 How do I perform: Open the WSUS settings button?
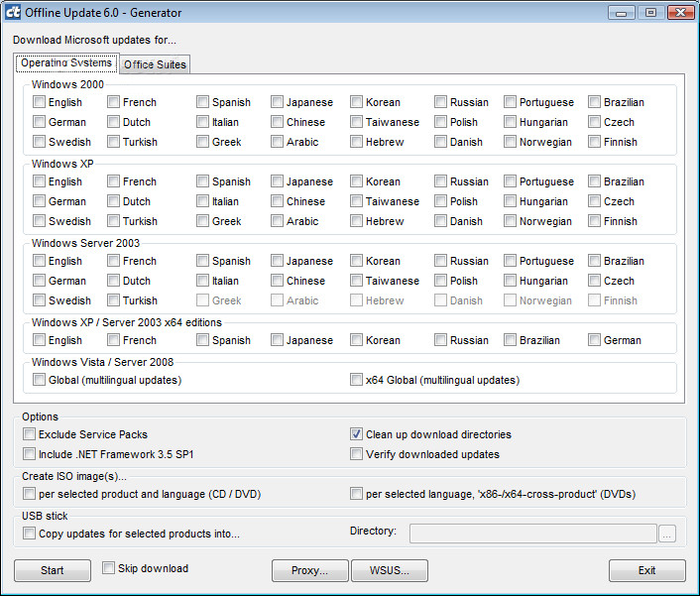pyautogui.click(x=390, y=570)
